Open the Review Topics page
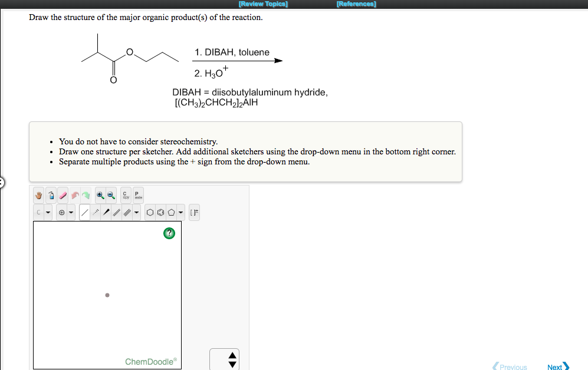588x370 pixels. 263,4
